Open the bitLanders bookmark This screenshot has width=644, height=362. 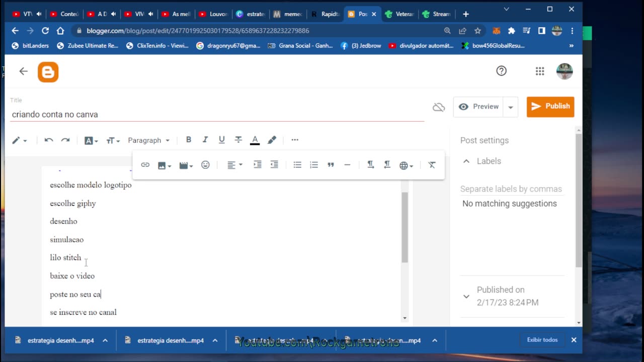(x=30, y=46)
